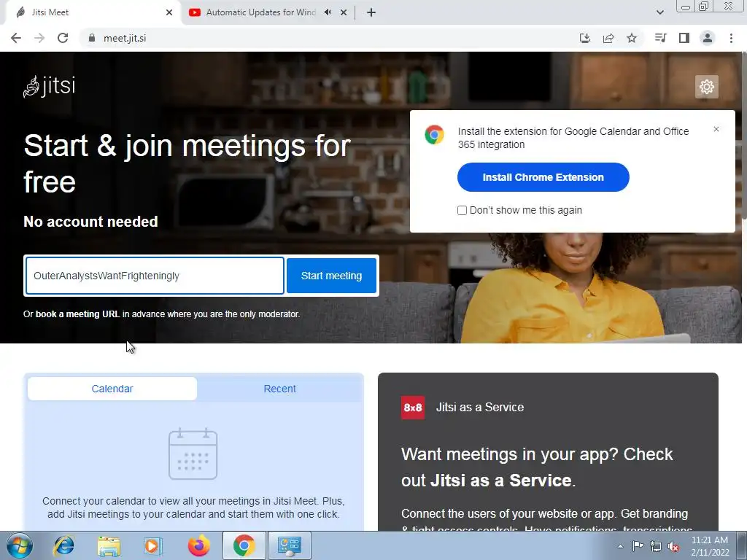The width and height of the screenshot is (747, 560).
Task: Open a new browser tab
Action: point(371,12)
